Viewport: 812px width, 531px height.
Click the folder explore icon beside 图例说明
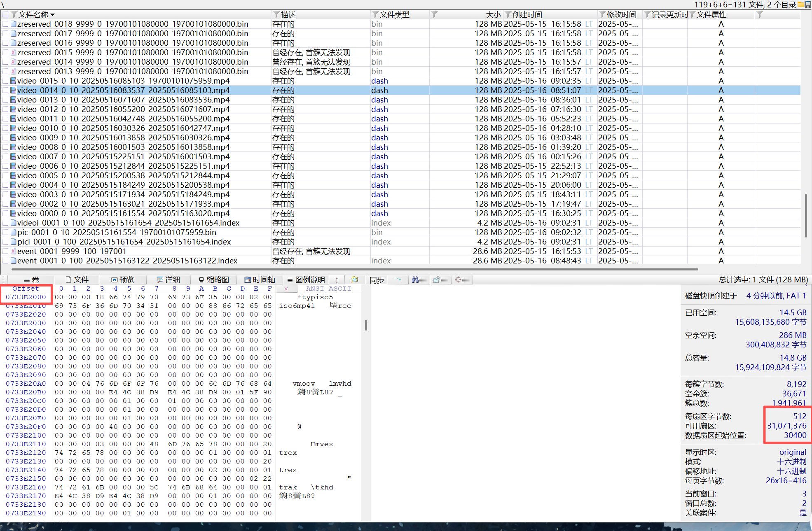[x=355, y=280]
